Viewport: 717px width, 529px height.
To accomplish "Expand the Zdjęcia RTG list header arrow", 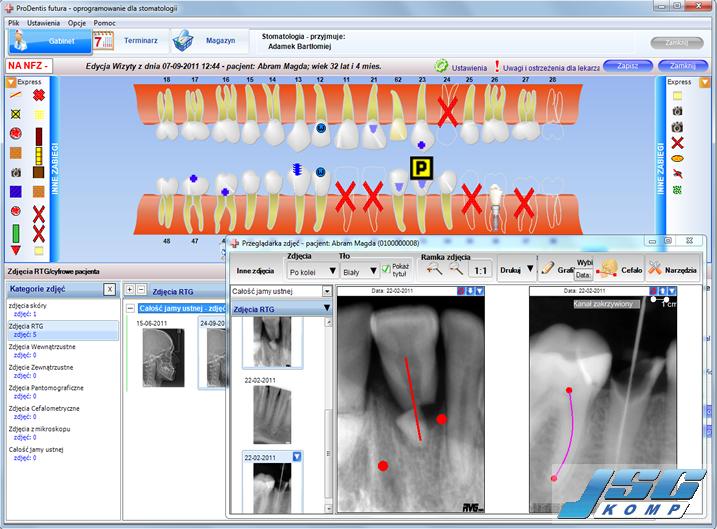I will pyautogui.click(x=327, y=308).
